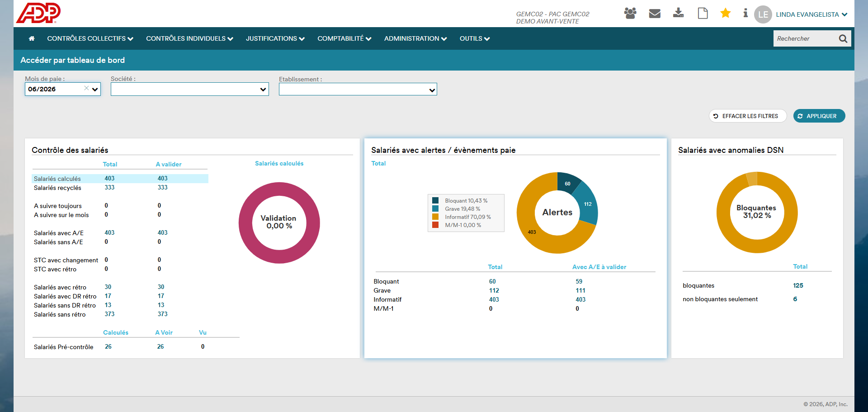This screenshot has width=868, height=412.
Task: Open the blank document icon
Action: [x=703, y=13]
